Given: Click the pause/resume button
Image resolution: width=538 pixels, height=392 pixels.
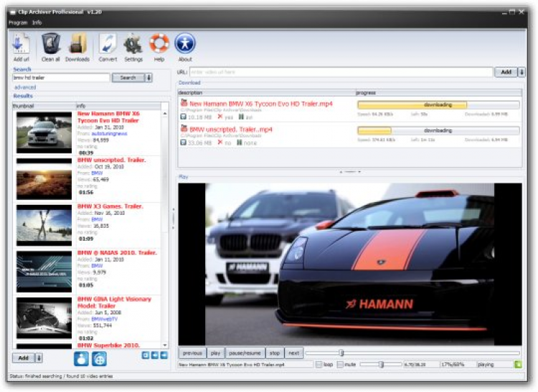Looking at the screenshot, I should [x=244, y=353].
